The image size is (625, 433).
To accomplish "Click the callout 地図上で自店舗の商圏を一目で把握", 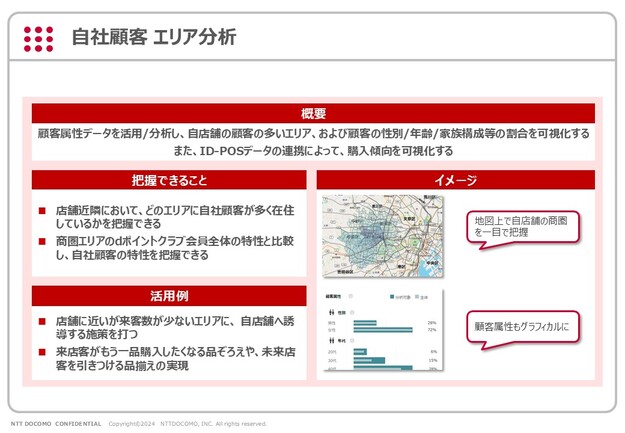I will (522, 226).
